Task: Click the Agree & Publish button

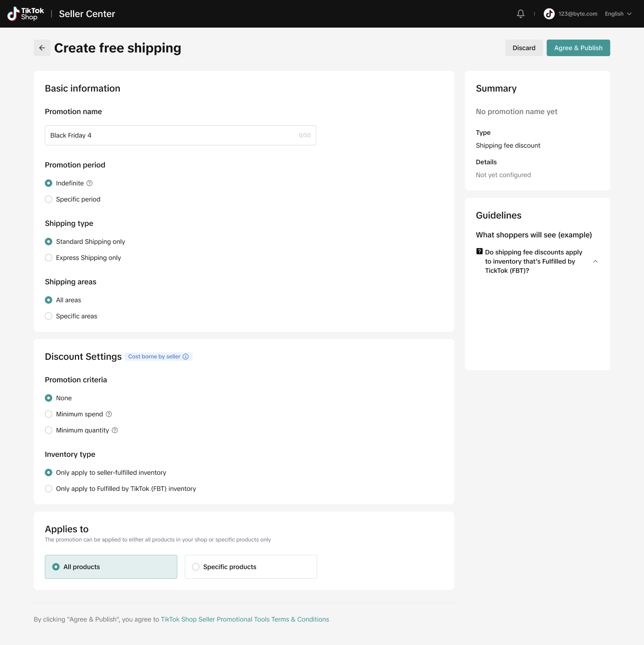Action: (x=578, y=48)
